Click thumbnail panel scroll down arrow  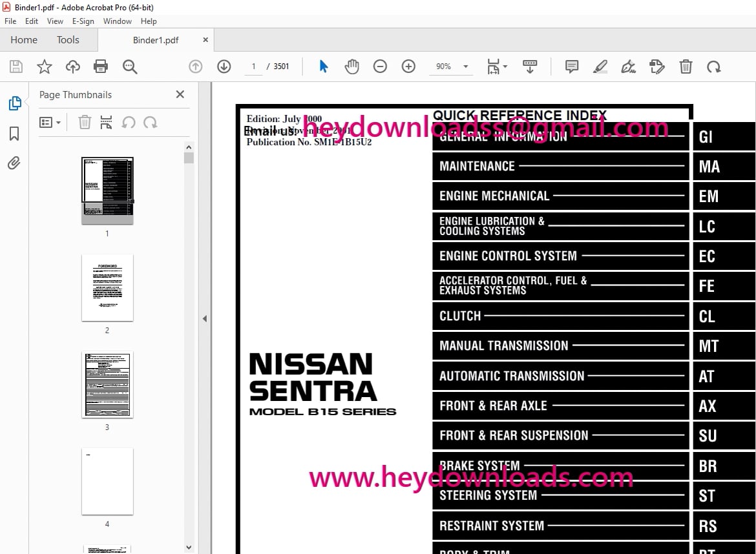coord(189,548)
